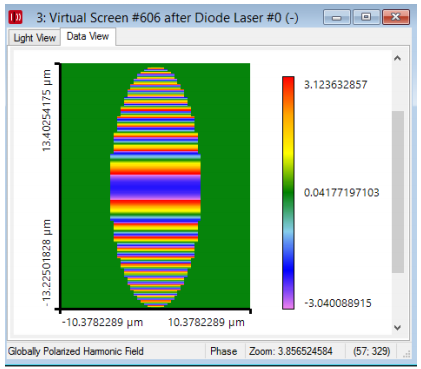421x369 pixels.
Task: Click the Zoom value in the status bar
Action: [291, 351]
